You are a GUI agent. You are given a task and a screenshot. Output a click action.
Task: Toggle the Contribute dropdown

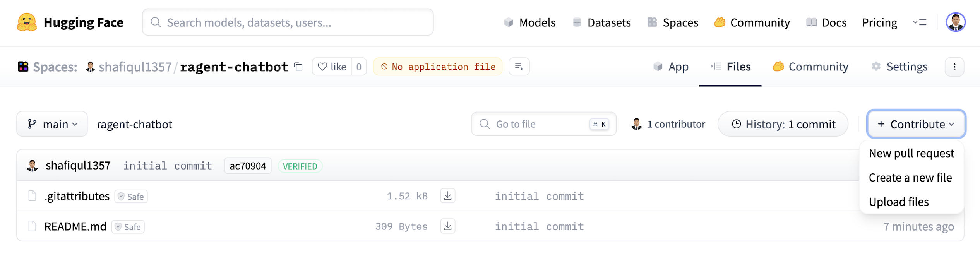[x=916, y=124]
